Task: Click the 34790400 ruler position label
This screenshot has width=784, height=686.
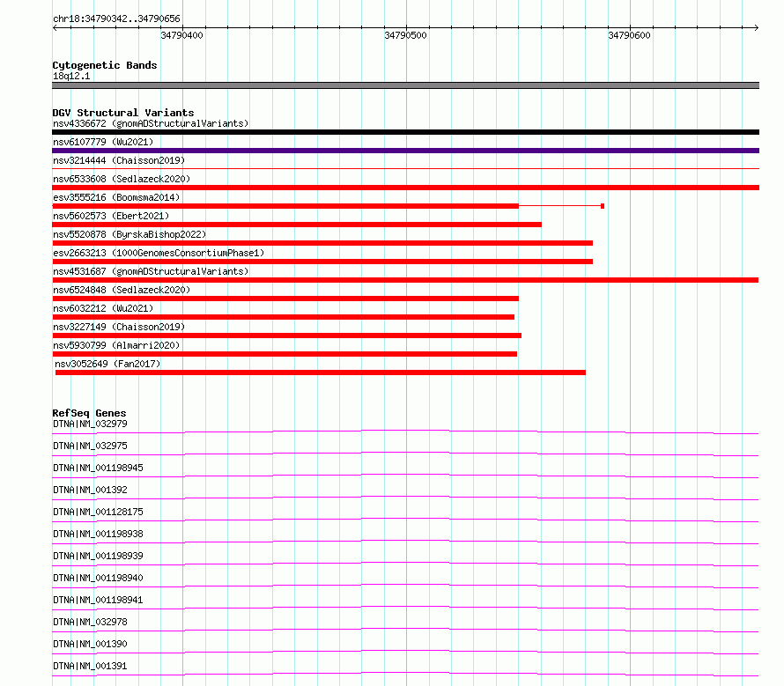Action: coord(182,35)
